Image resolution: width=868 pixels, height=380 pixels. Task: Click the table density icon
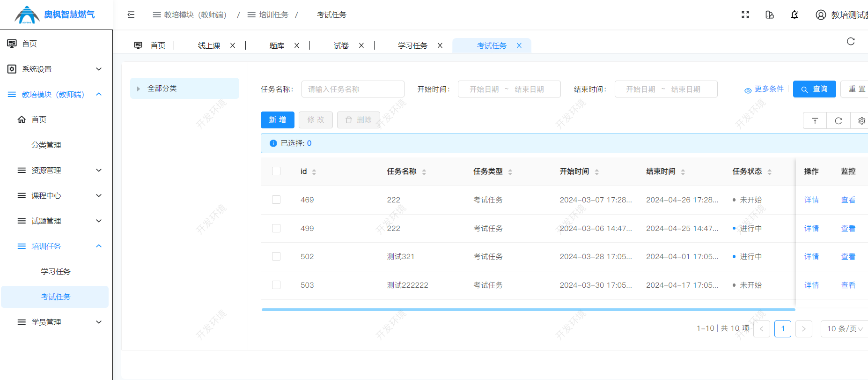point(815,121)
